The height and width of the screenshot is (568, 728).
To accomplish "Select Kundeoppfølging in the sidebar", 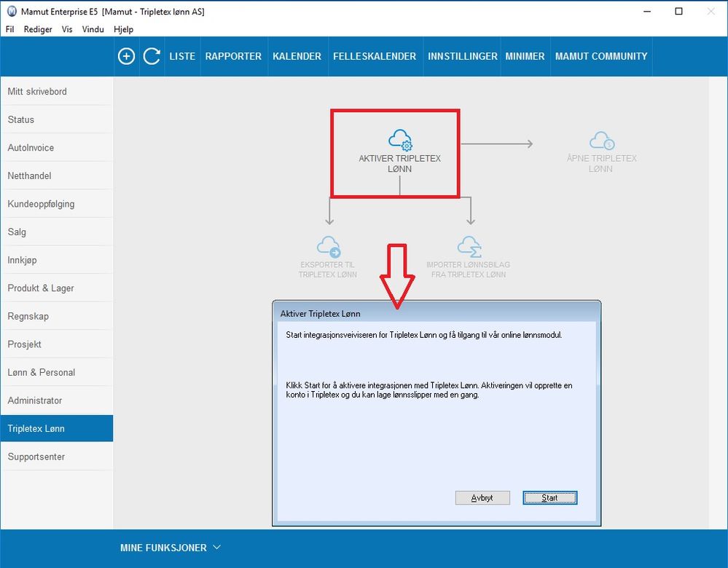I will (57, 204).
